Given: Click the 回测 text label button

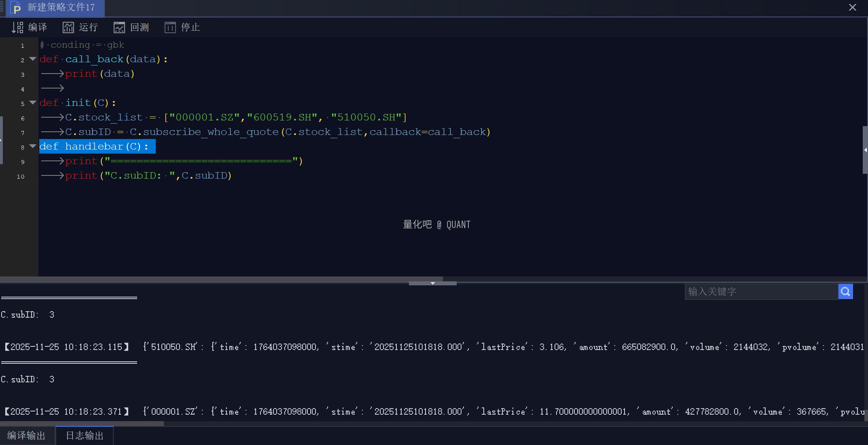Looking at the screenshot, I should (x=140, y=27).
